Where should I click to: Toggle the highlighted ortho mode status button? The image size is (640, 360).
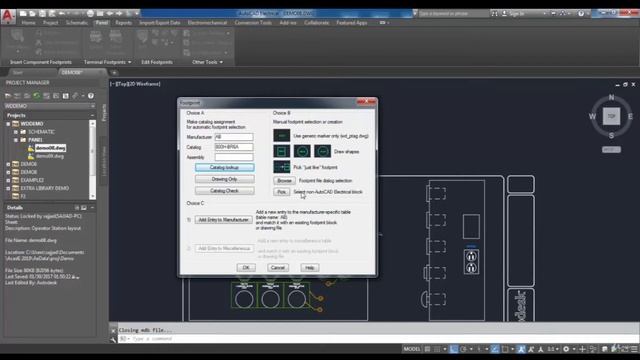tap(453, 349)
